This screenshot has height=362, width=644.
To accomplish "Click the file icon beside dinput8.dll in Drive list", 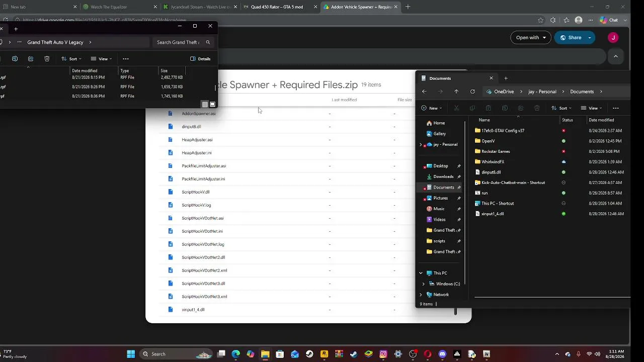I will pos(171,127).
